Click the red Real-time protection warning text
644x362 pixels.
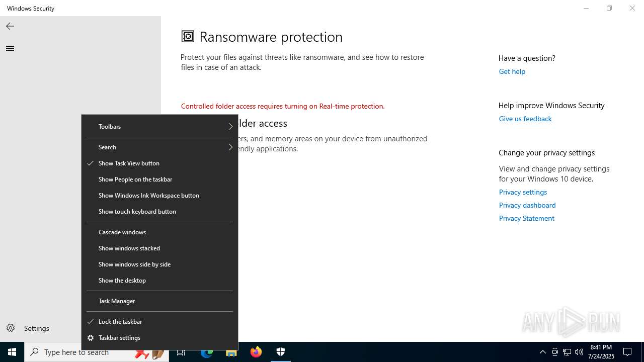click(283, 106)
